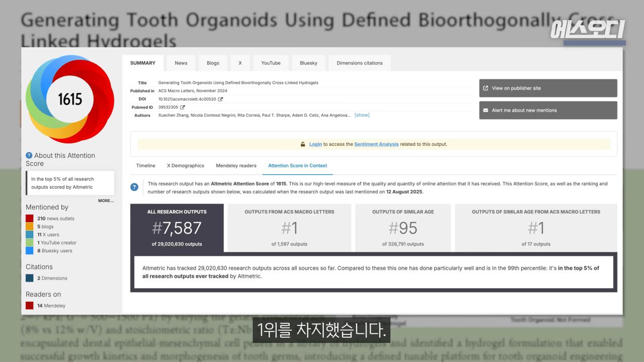The image size is (644, 362).
Task: Click the external link icon next to DOI
Action: (x=220, y=99)
